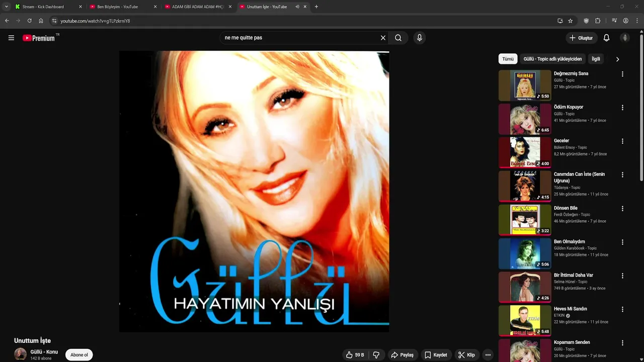Go back in browser history

[x=7, y=21]
